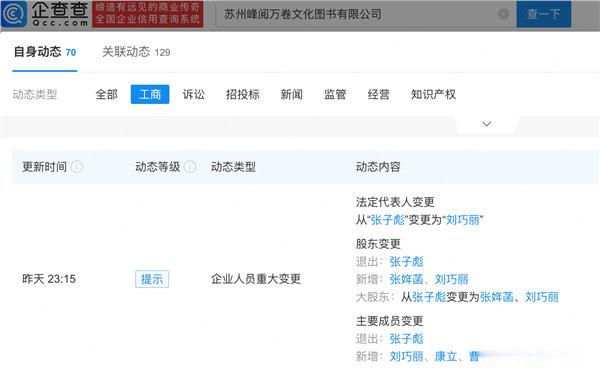Screen dimensions: 600x372
Task: Click the 昨天 23:15 update time
Action: click(x=49, y=279)
